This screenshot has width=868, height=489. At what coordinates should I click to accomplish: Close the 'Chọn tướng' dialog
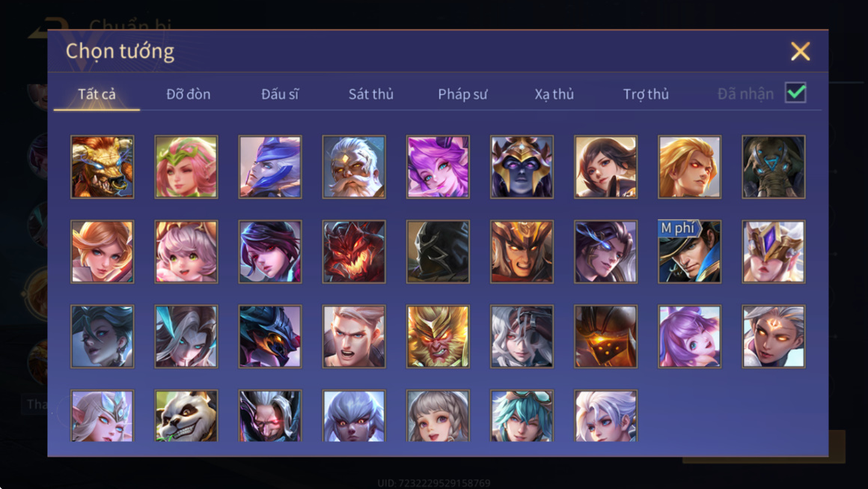click(x=800, y=52)
